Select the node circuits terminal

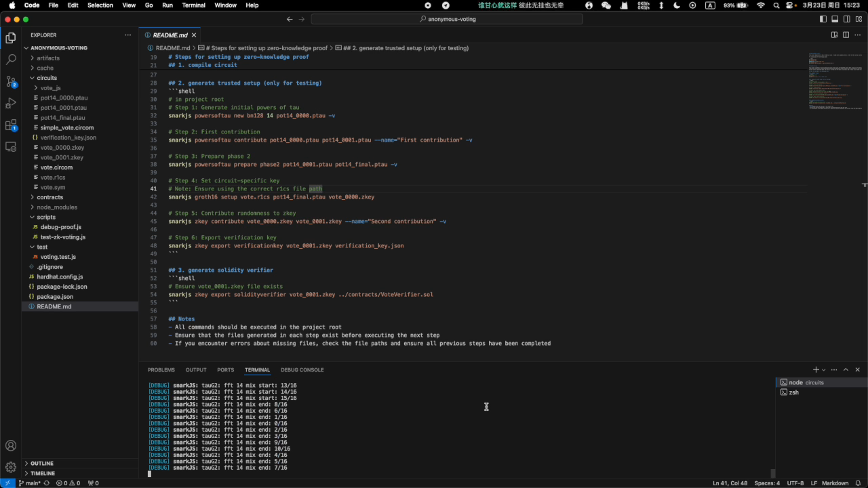point(820,382)
